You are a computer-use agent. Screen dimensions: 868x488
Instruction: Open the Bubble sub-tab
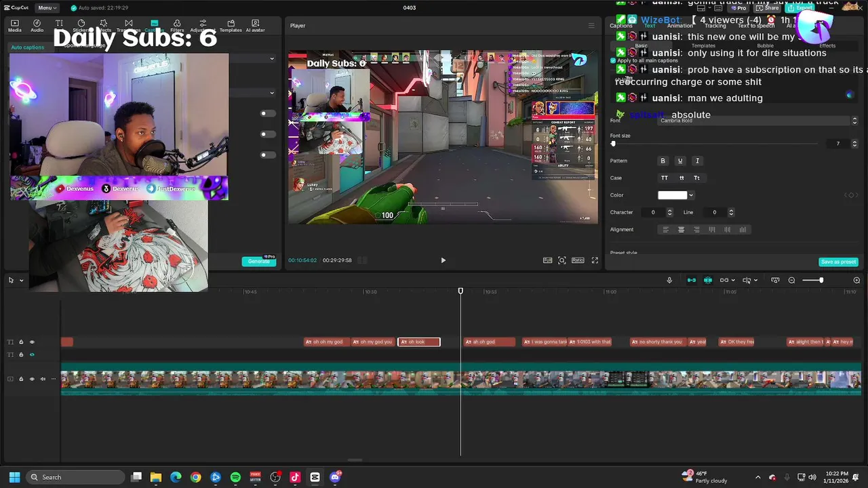click(765, 45)
